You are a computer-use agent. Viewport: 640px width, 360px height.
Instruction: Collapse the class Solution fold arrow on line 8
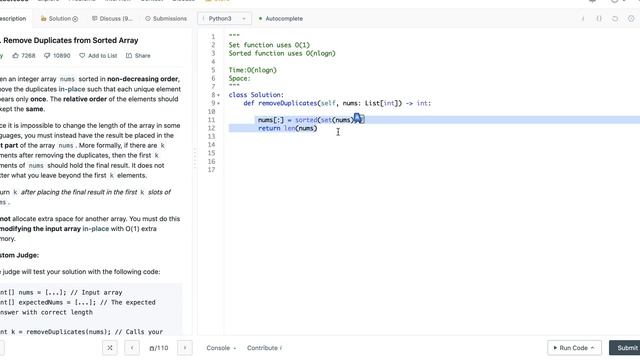[x=218, y=95]
